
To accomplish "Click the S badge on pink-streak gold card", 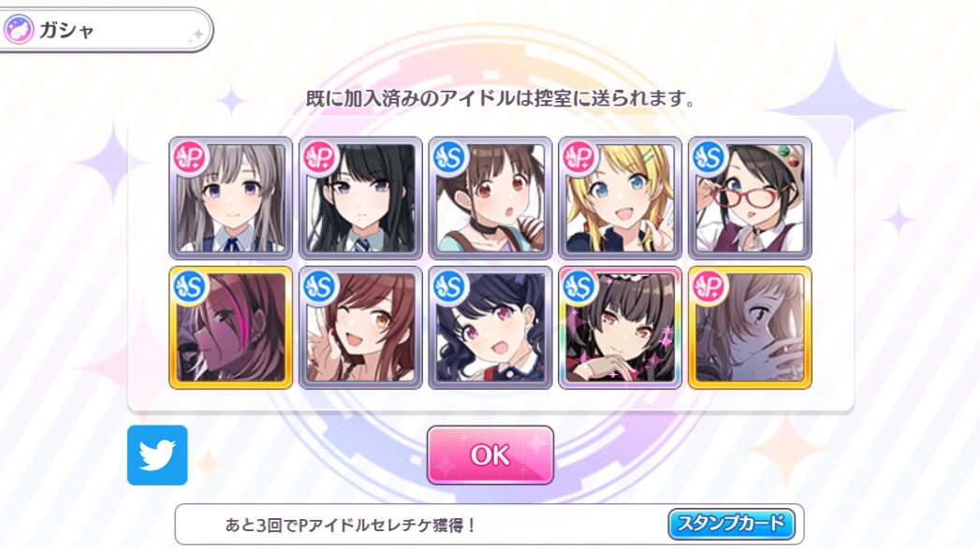I will (x=190, y=287).
